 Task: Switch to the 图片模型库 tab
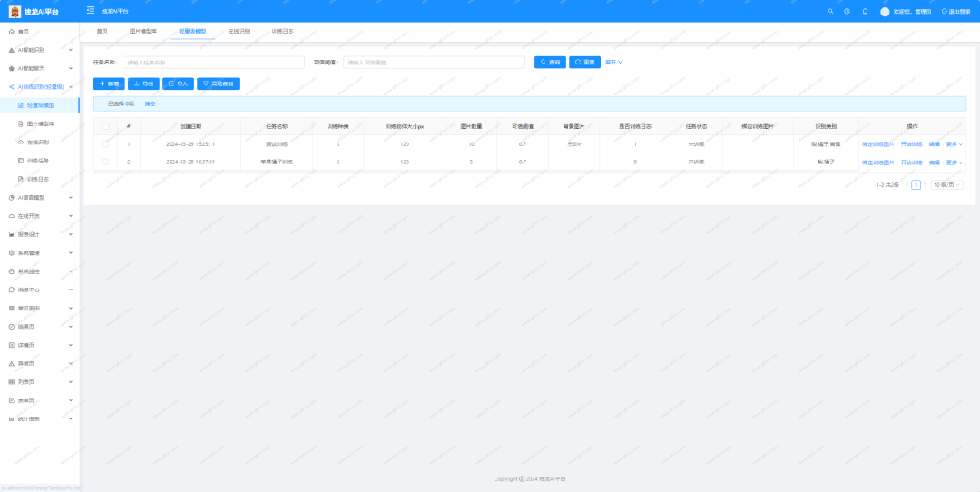coord(142,31)
